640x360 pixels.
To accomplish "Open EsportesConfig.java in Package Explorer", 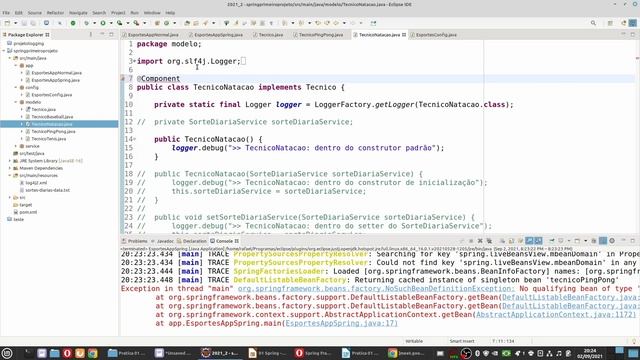I will point(51,95).
